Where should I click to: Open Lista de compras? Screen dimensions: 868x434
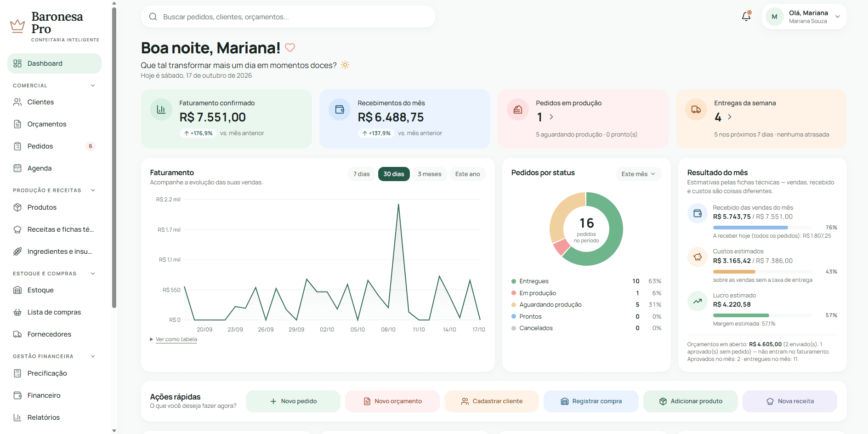(54, 312)
